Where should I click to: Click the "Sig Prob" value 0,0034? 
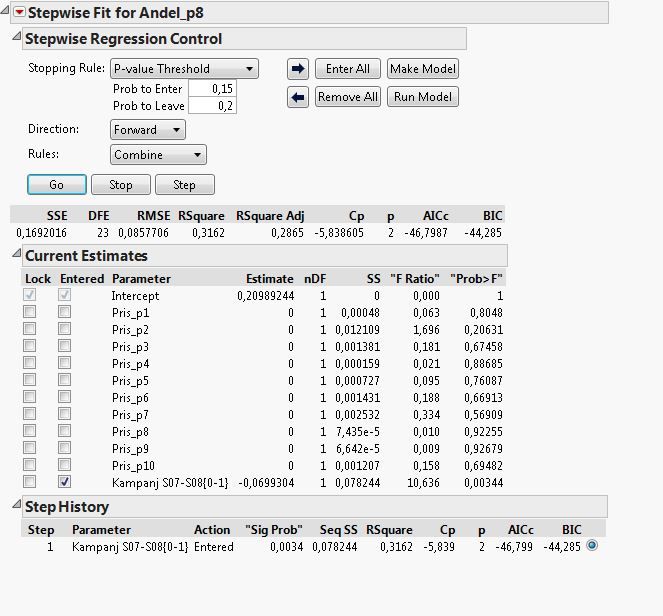(x=287, y=547)
